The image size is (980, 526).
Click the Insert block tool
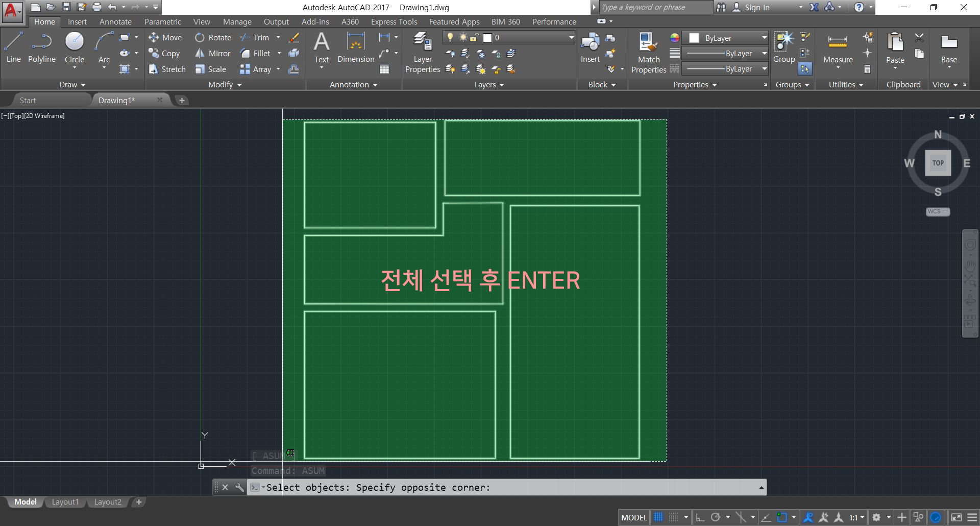click(590, 47)
